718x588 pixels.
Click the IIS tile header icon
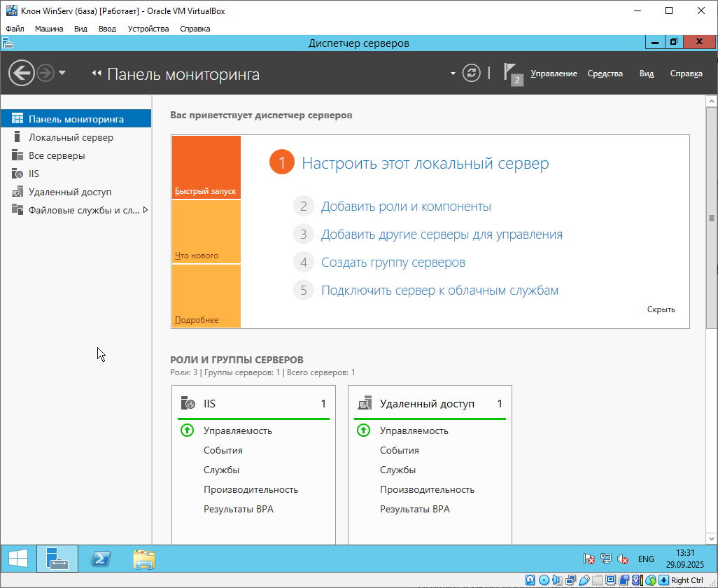pyautogui.click(x=188, y=403)
